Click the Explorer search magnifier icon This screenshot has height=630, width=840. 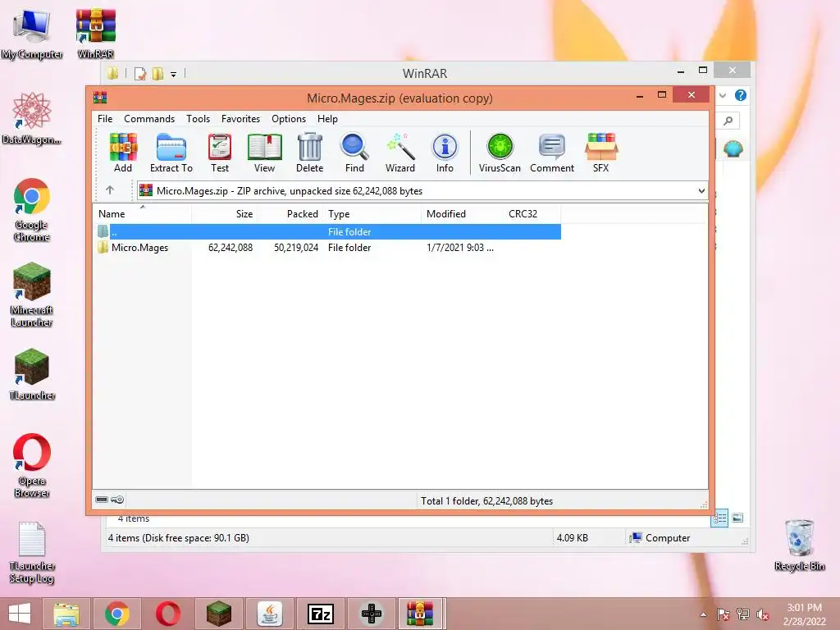pos(728,121)
